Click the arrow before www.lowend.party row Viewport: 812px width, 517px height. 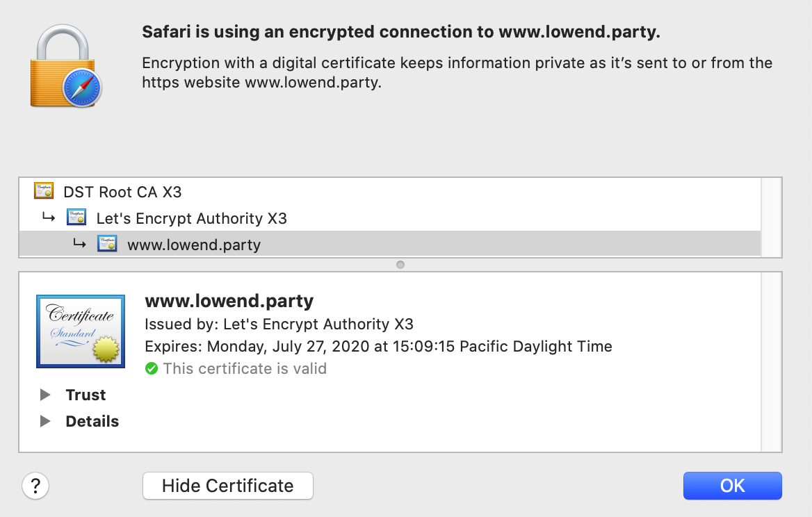[x=79, y=243]
